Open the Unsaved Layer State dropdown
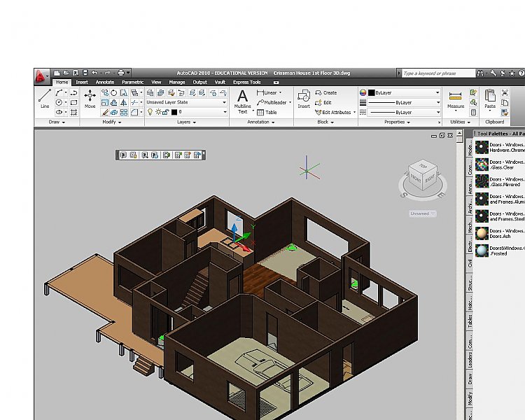 point(186,102)
